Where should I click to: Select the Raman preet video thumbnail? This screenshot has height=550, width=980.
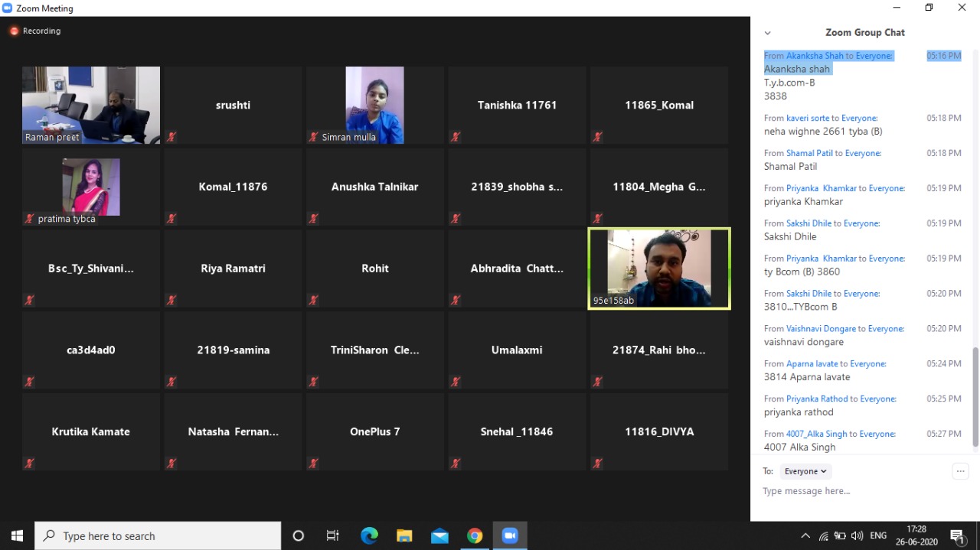point(91,105)
